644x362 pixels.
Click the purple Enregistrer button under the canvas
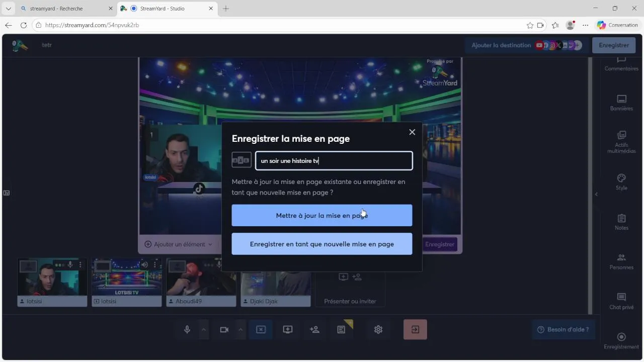click(440, 244)
